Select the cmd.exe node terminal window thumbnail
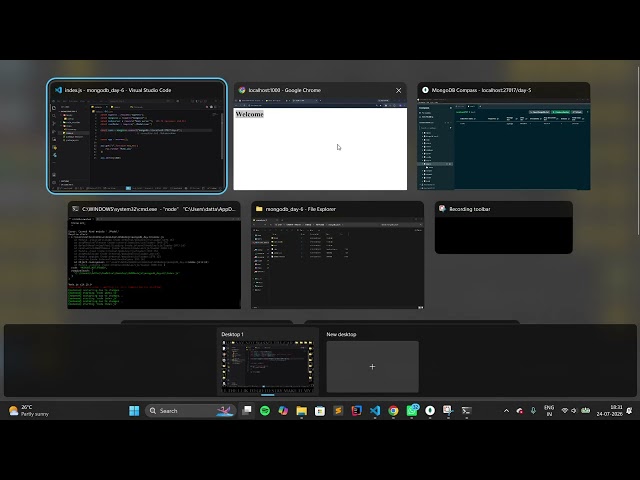The image size is (640, 480). [x=154, y=255]
